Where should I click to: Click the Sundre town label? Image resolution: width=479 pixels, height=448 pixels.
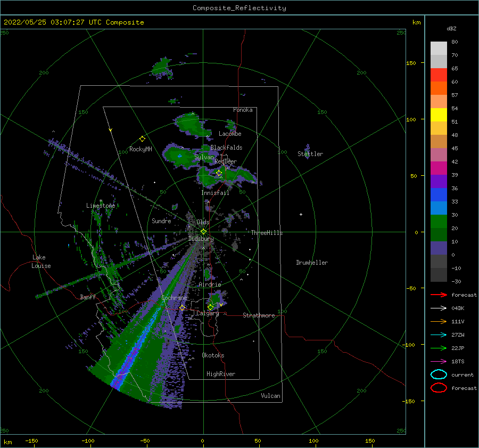pos(161,221)
